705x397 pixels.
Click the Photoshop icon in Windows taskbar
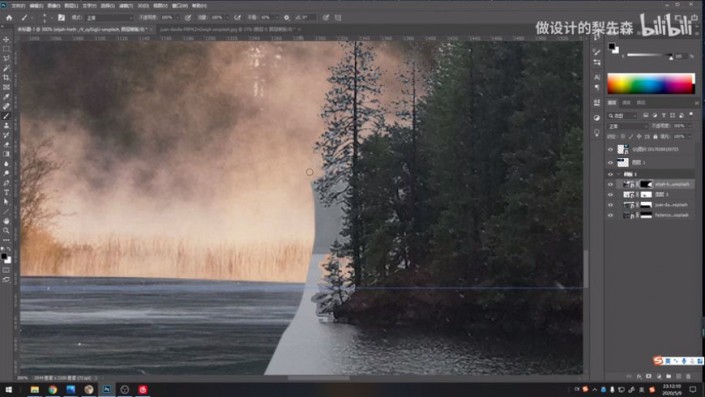click(x=107, y=389)
